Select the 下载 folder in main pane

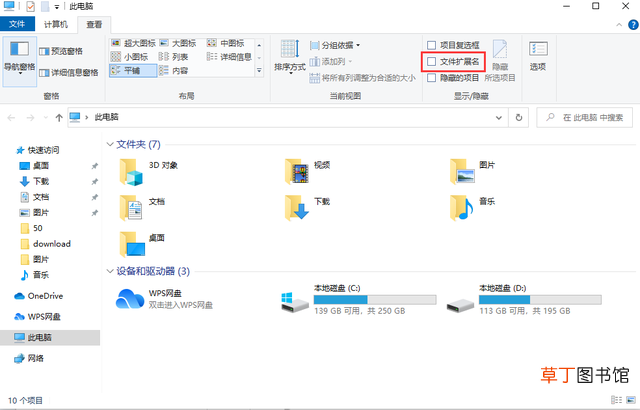307,208
